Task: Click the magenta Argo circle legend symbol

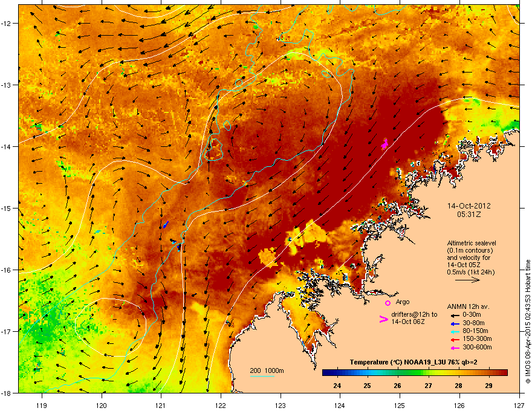Action: 388,303
